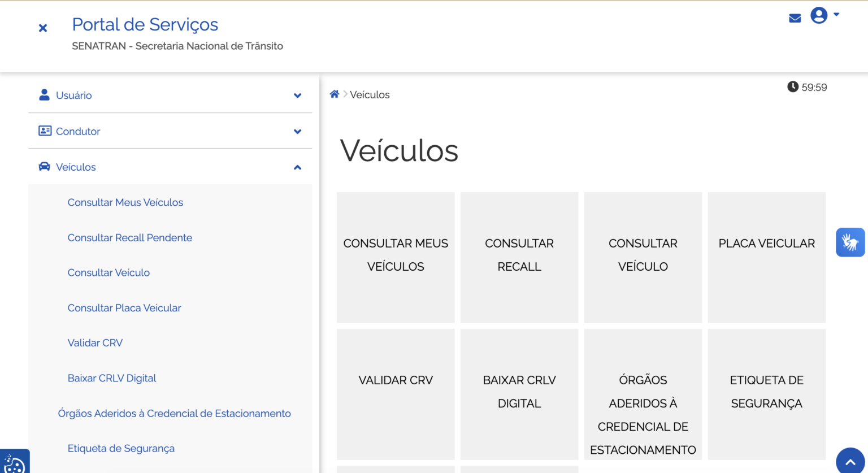
Task: Click the Validar CRV sidebar link
Action: point(95,342)
